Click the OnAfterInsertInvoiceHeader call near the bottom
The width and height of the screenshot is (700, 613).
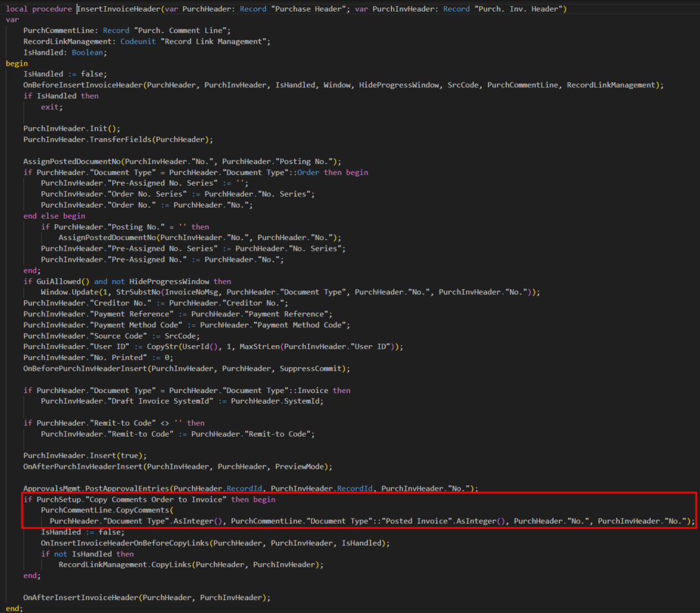point(81,597)
